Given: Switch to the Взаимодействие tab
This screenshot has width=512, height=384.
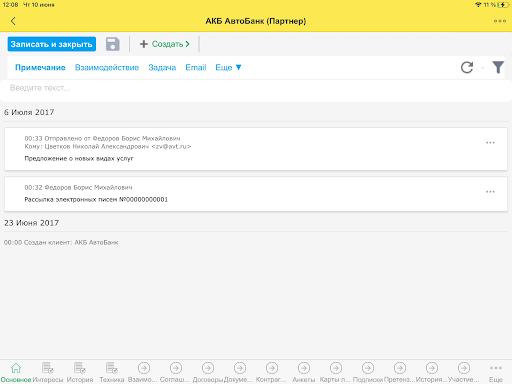Looking at the screenshot, I should (x=107, y=68).
